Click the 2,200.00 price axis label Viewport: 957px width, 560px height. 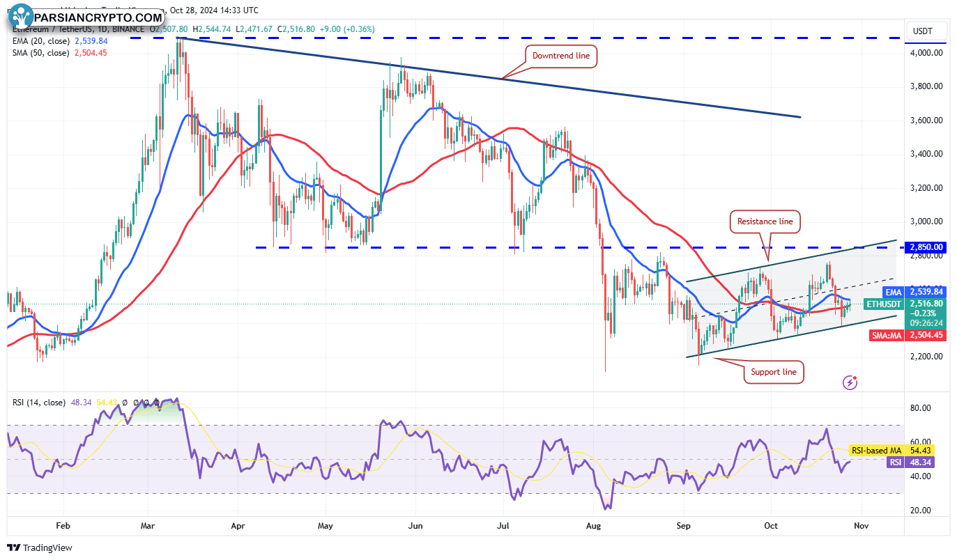click(926, 357)
